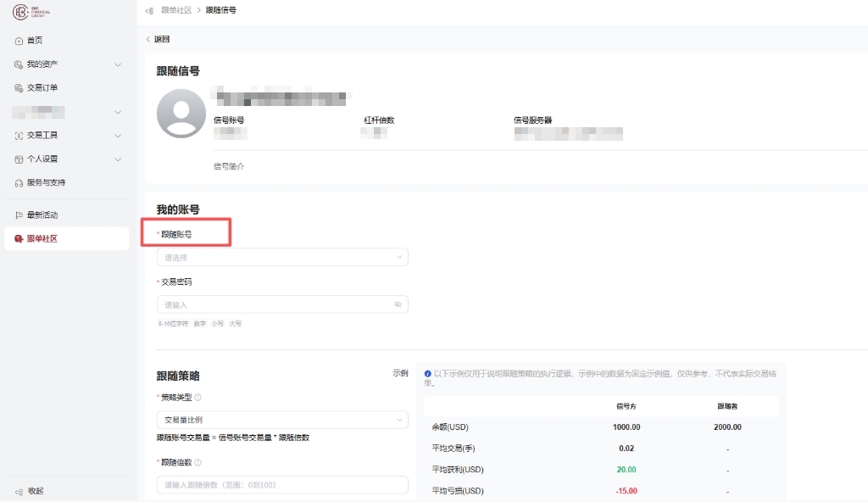
Task: Click the 最新活动 flag icon
Action: [19, 215]
